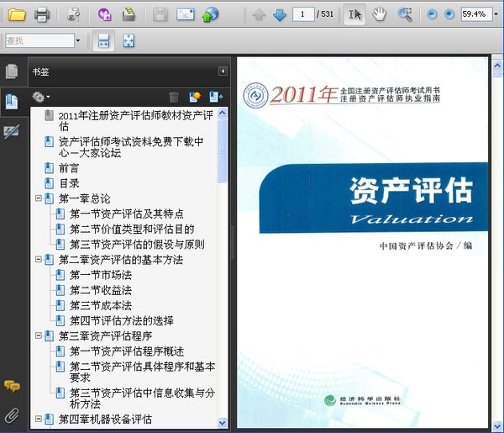Click the bookmarks panel scrollbar thumb
504x433 pixels.
click(222, 150)
